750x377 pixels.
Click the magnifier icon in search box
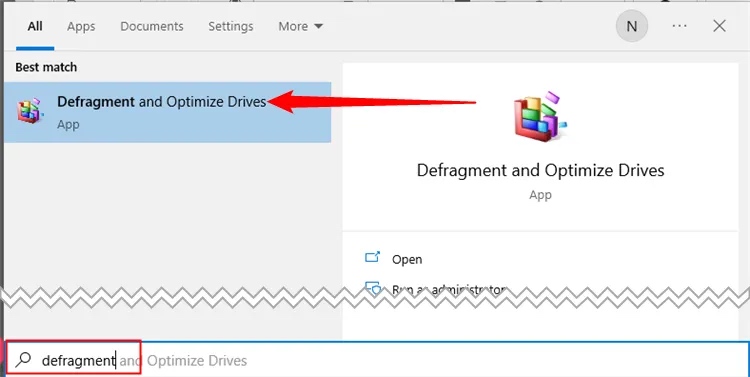[23, 360]
